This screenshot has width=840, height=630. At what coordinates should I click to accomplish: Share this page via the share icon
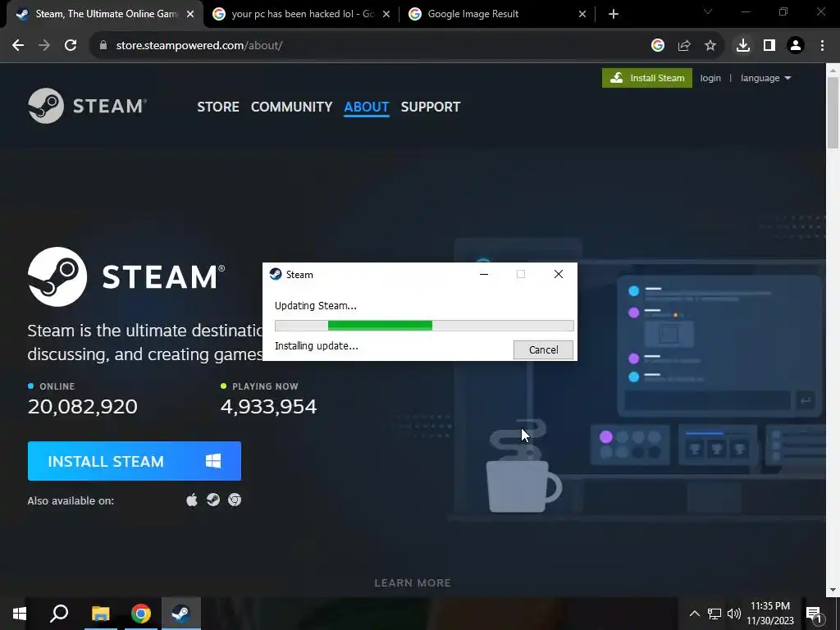pos(684,46)
